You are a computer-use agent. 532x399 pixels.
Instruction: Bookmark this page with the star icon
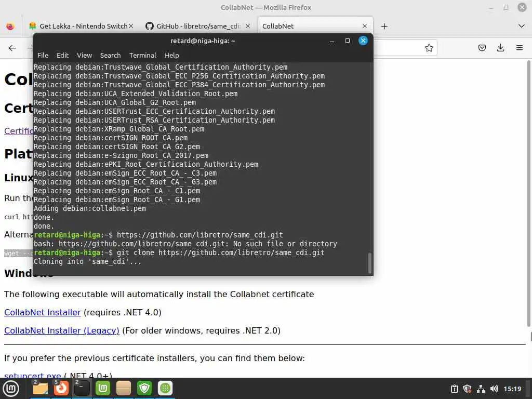[429, 48]
